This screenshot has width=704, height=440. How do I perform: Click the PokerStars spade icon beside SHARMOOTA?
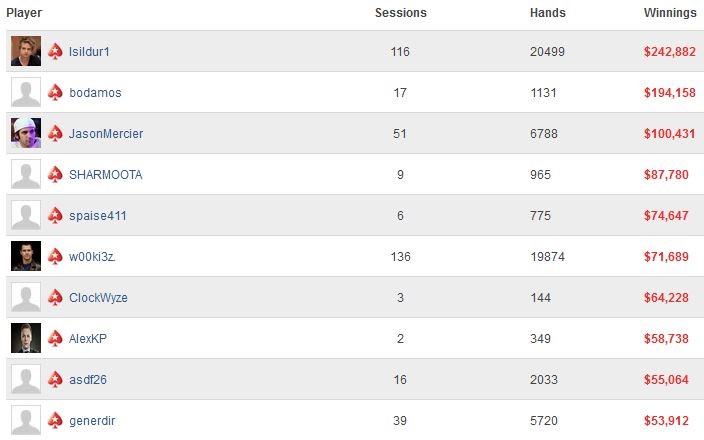(55, 174)
